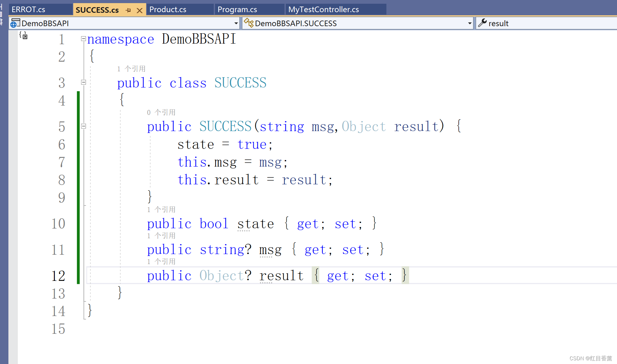Click the web project globe icon beside DemoBBSAPI
The height and width of the screenshot is (364, 617).
coord(15,23)
